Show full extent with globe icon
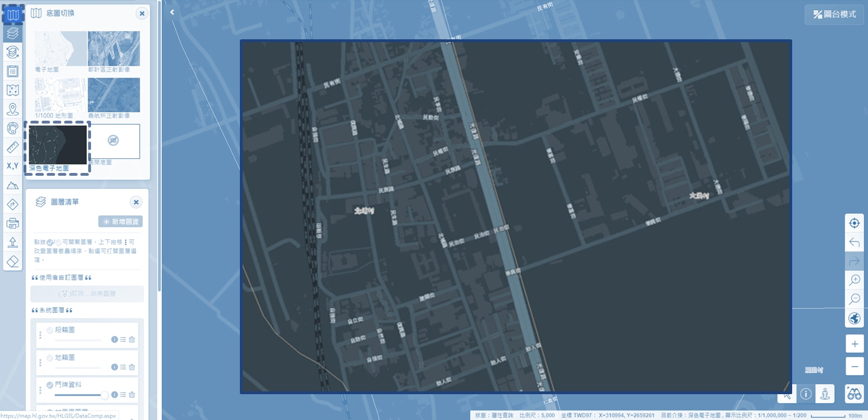This screenshot has width=868, height=420. [x=854, y=318]
